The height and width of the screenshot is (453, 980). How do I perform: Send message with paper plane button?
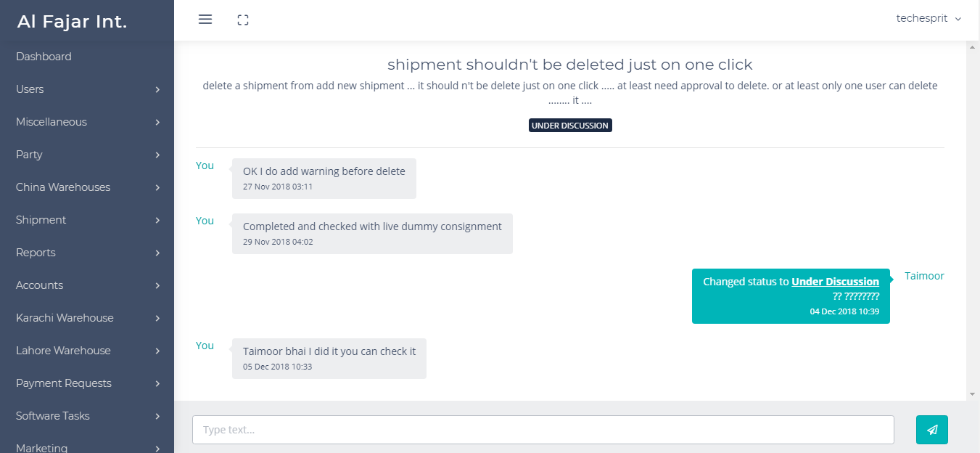click(931, 429)
